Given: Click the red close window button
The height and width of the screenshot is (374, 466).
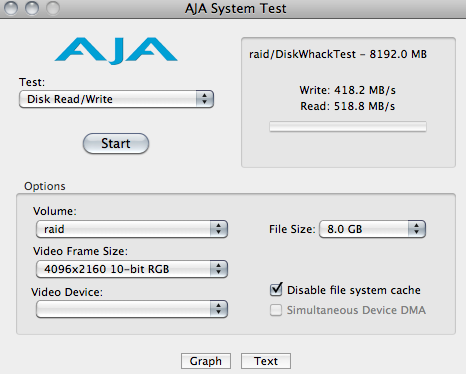Looking at the screenshot, I should (x=11, y=8).
